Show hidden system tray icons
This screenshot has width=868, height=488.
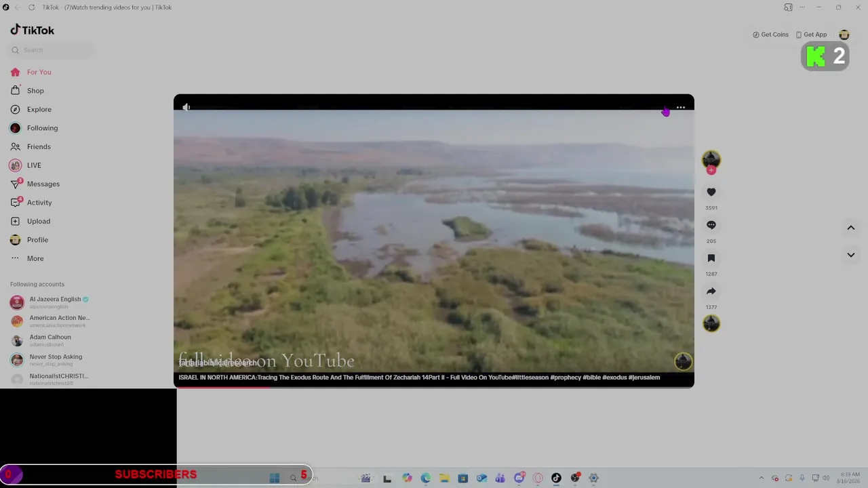pyautogui.click(x=761, y=478)
